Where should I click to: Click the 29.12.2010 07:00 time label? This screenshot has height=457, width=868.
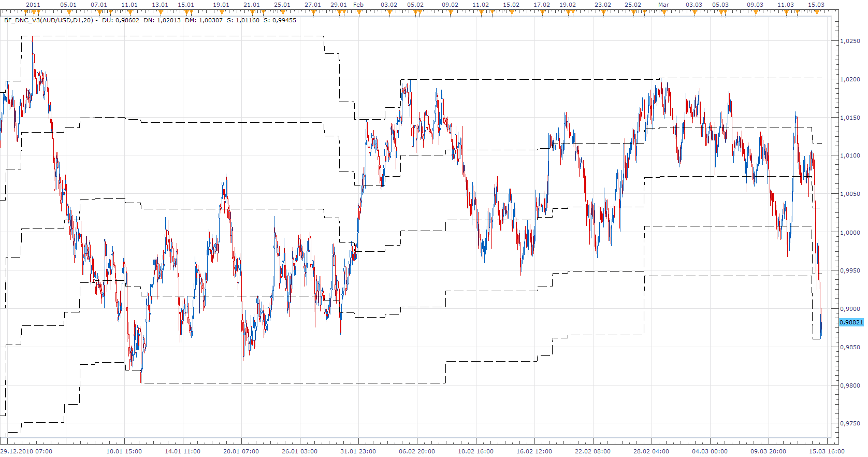click(x=26, y=451)
